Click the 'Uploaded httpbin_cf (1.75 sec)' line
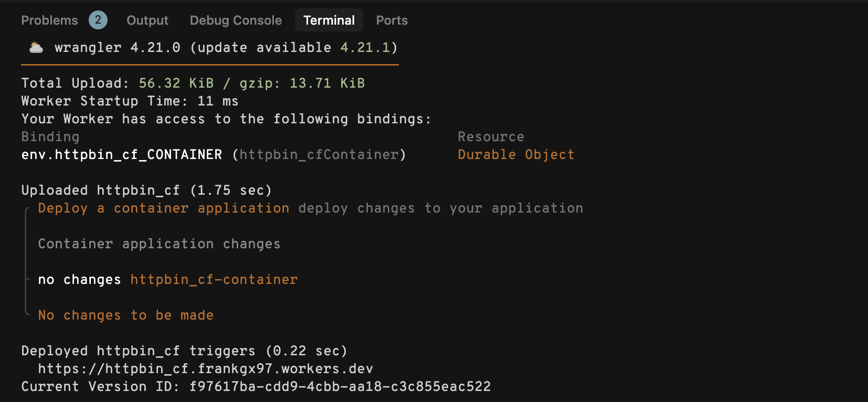This screenshot has width=868, height=402. pyautogui.click(x=147, y=191)
